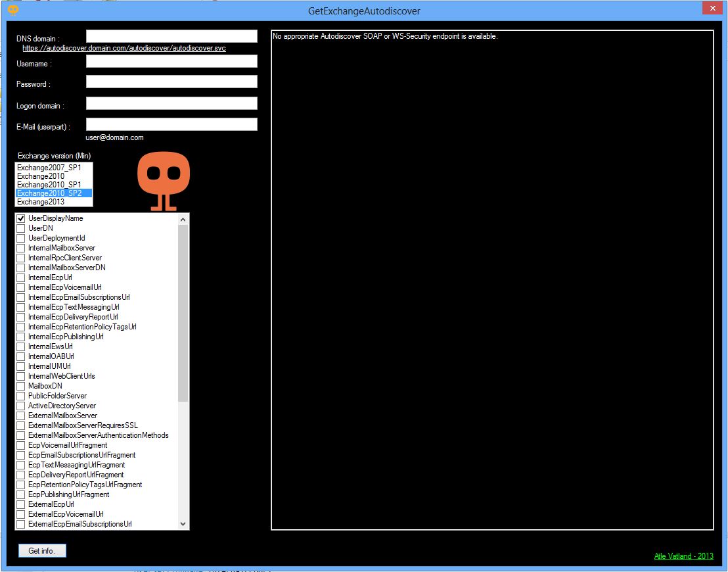The height and width of the screenshot is (572, 728).
Task: Pick Exchange2010_SP1 in the version list
Action: pyautogui.click(x=49, y=185)
